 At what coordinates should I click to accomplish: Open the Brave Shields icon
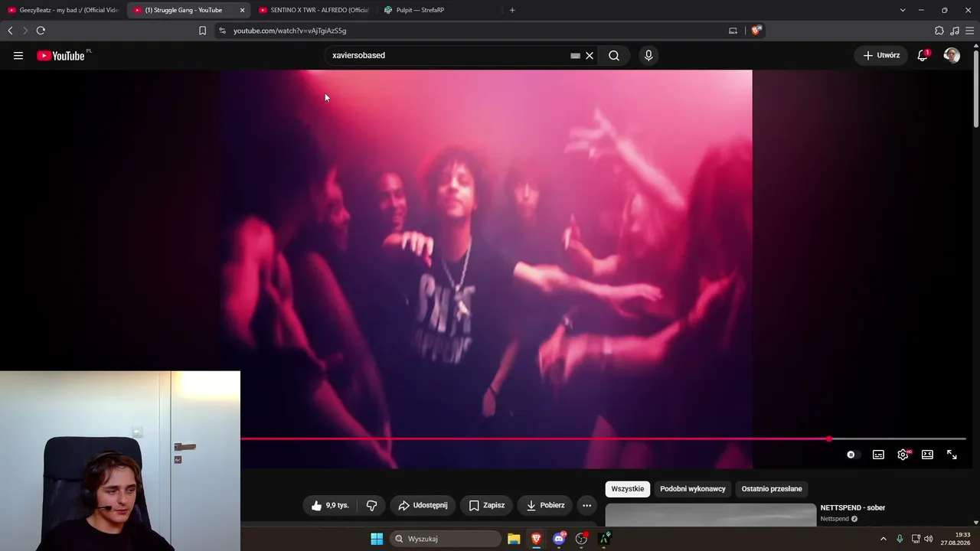756,31
